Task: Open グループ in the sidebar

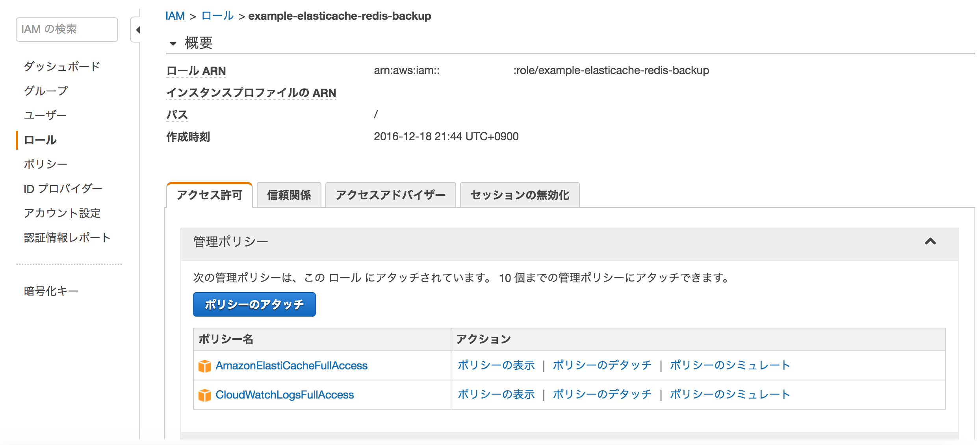Action: coord(46,91)
